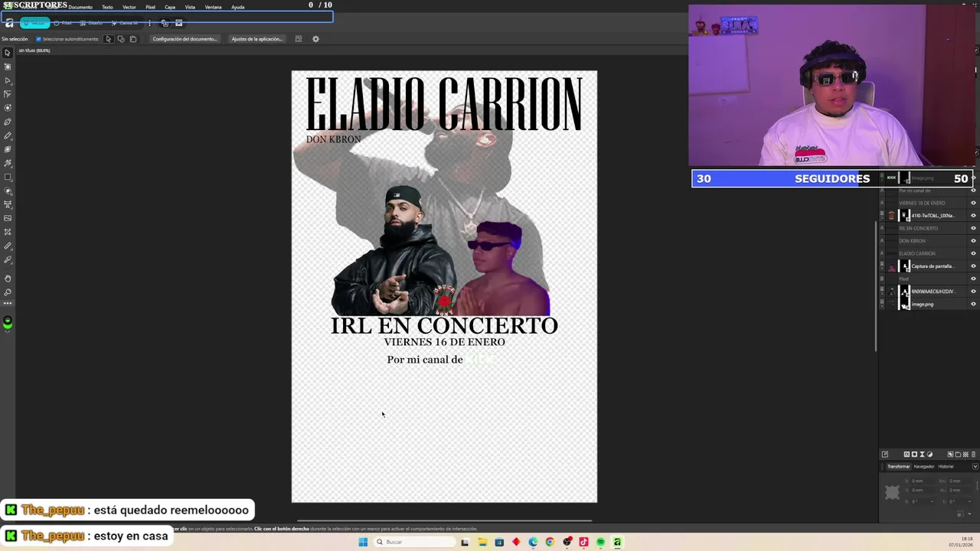Expand the 6NXWAAEC6JH2DJV layer chevron
Screen dimensions: 980x551
click(881, 294)
